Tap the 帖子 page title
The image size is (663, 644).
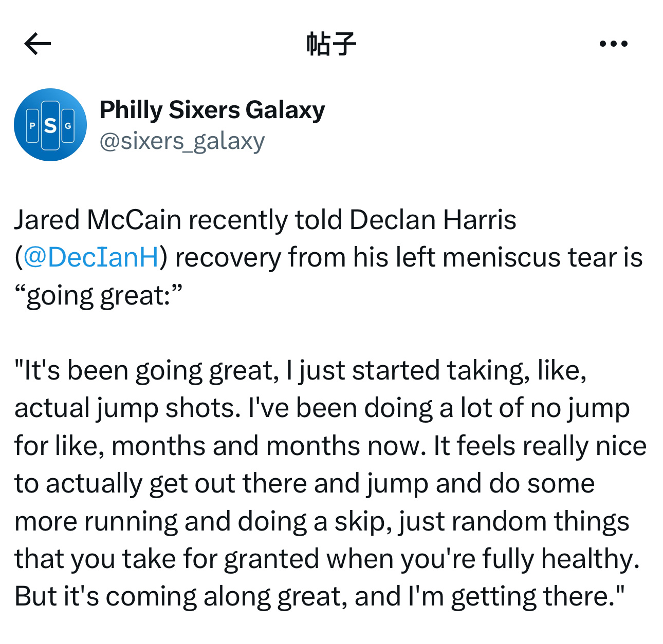pos(331,44)
